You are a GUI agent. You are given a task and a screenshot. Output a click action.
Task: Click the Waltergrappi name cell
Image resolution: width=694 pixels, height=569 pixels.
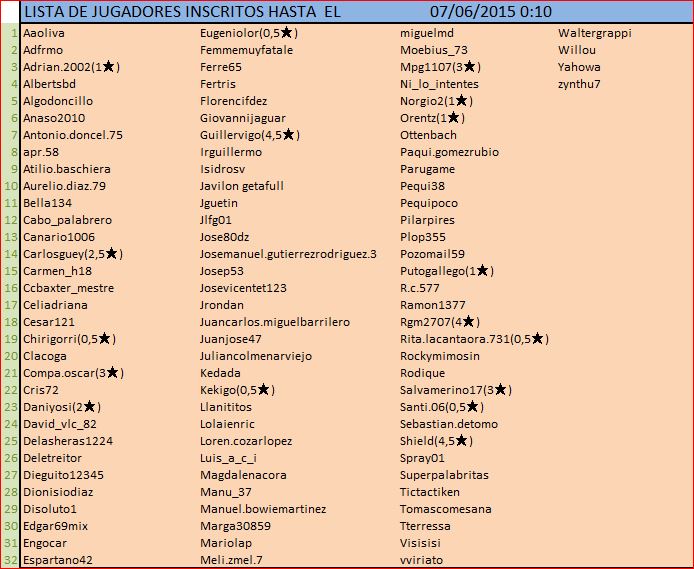(594, 33)
